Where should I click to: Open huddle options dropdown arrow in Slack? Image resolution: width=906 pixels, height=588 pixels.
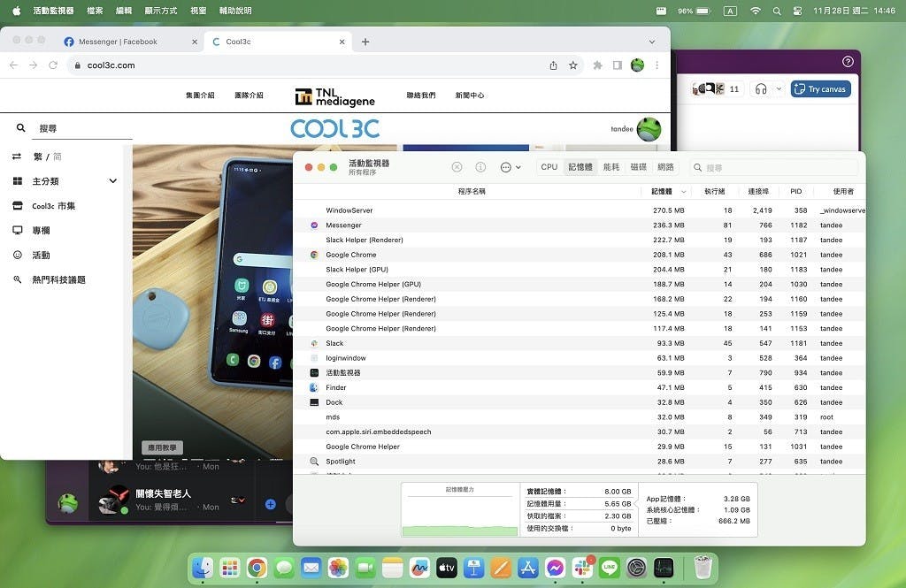pos(779,89)
